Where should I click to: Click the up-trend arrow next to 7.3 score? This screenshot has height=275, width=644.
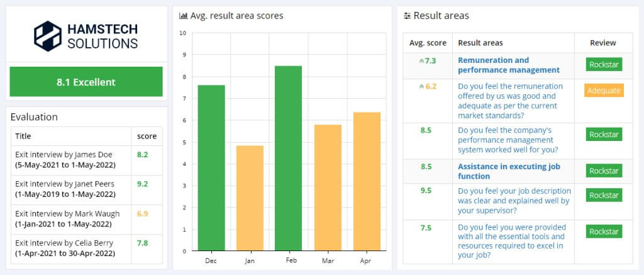(421, 61)
